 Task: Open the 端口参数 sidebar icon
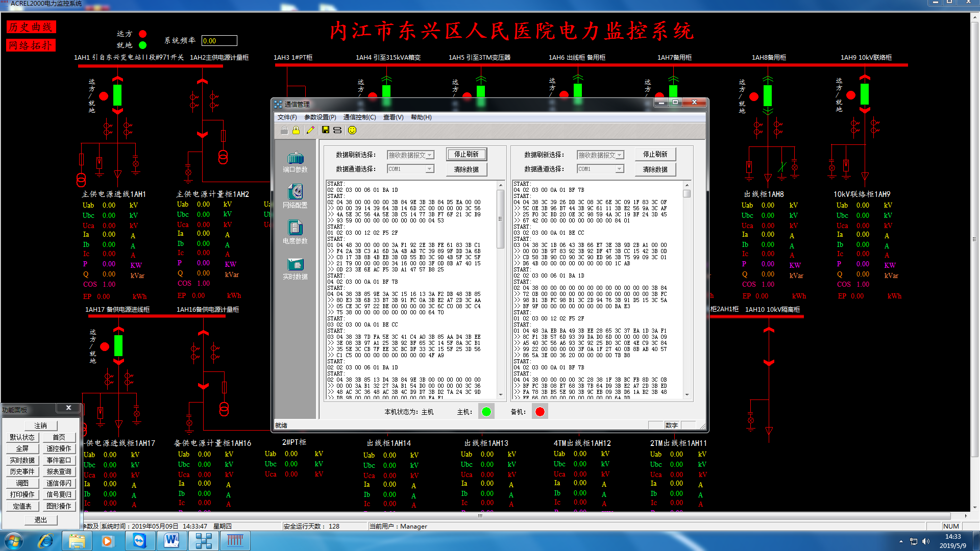click(x=295, y=162)
